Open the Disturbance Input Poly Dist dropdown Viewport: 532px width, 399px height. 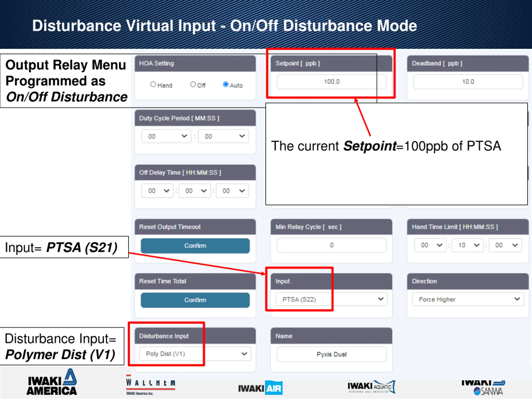195,354
